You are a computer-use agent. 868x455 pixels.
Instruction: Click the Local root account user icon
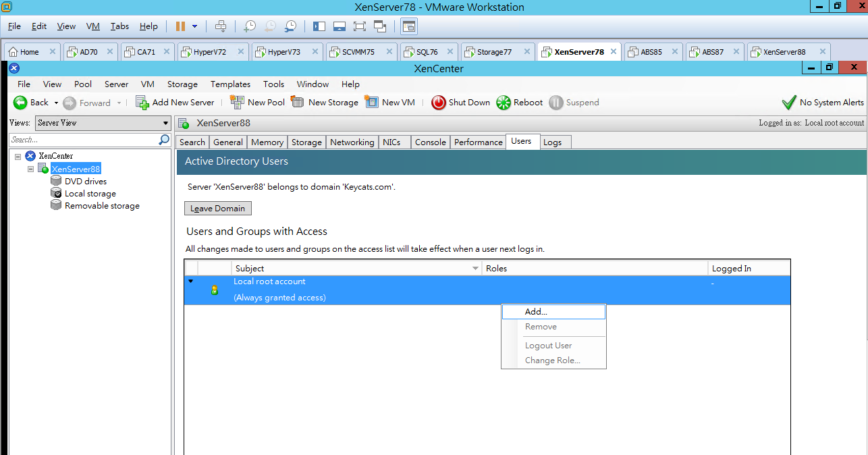coord(215,290)
